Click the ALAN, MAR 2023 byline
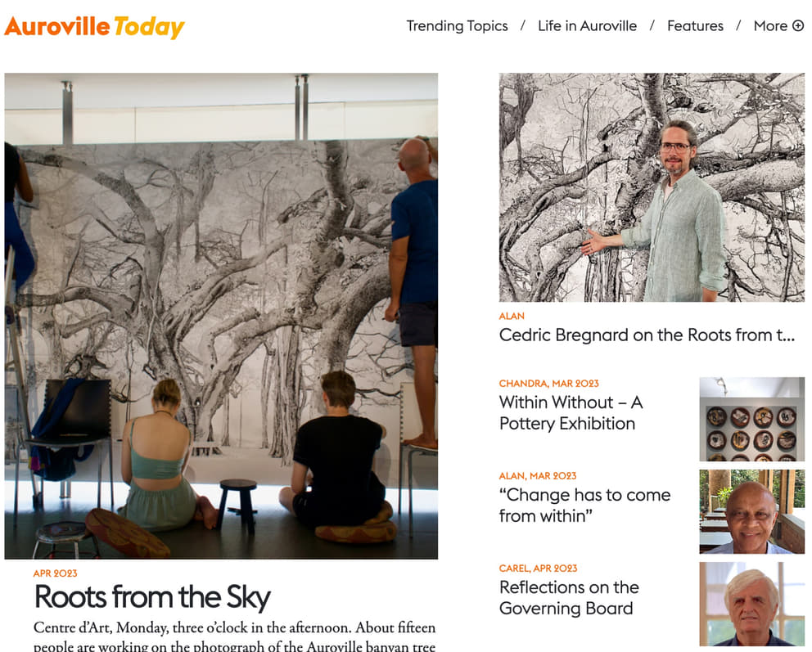This screenshot has height=652, width=812. (538, 476)
